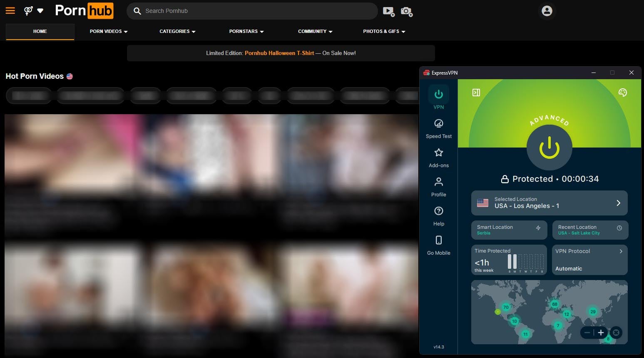Click the camera upload photo icon
Viewport: 644px width, 358px height.
point(406,11)
